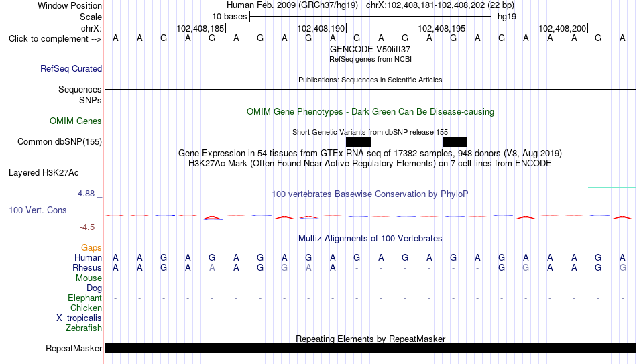Click the 'chrX:' label on the left

click(91, 28)
